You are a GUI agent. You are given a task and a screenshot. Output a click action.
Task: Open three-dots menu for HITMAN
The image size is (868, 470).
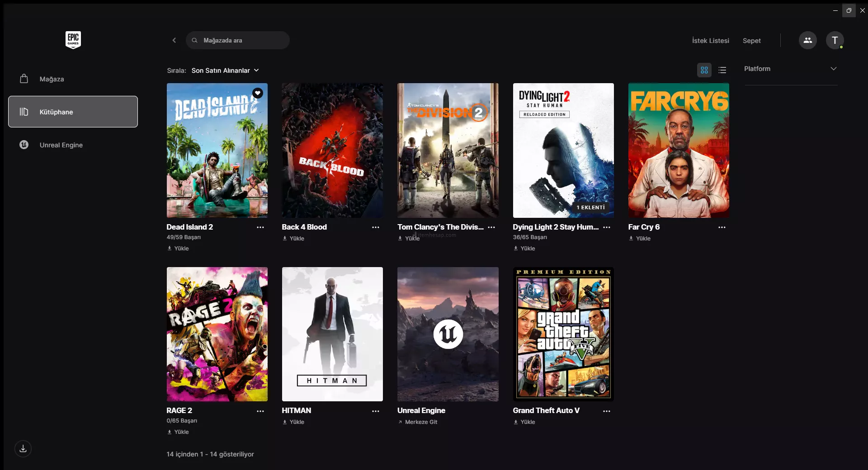pos(375,411)
